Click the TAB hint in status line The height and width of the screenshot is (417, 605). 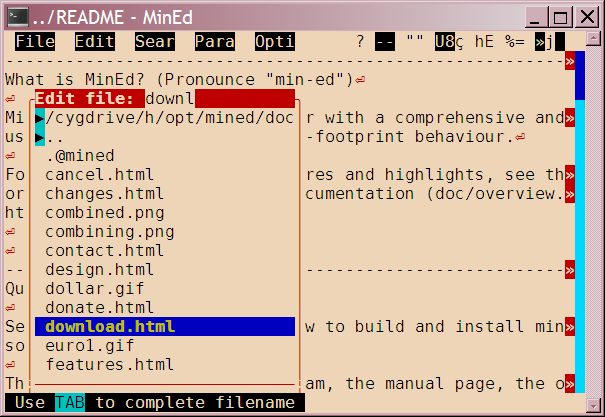click(x=70, y=402)
